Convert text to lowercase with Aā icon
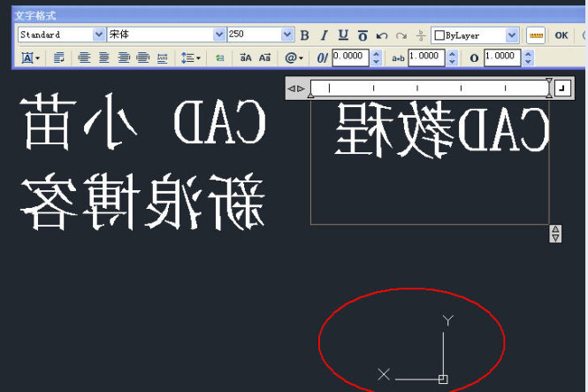This screenshot has width=588, height=392. click(x=264, y=58)
